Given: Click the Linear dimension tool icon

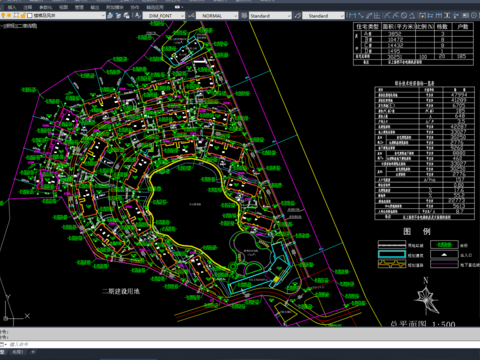Looking at the screenshot, I should 352,16.
